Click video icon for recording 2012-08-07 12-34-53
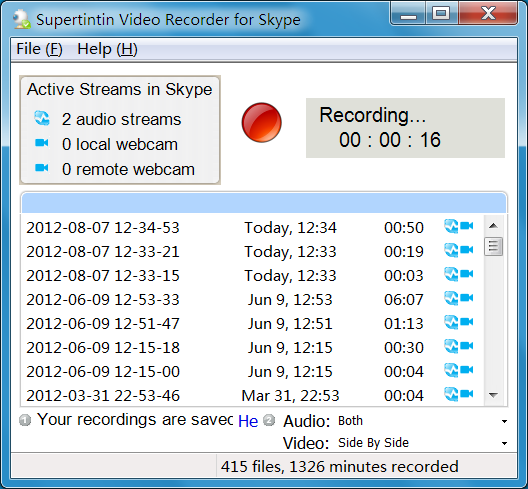 point(467,225)
